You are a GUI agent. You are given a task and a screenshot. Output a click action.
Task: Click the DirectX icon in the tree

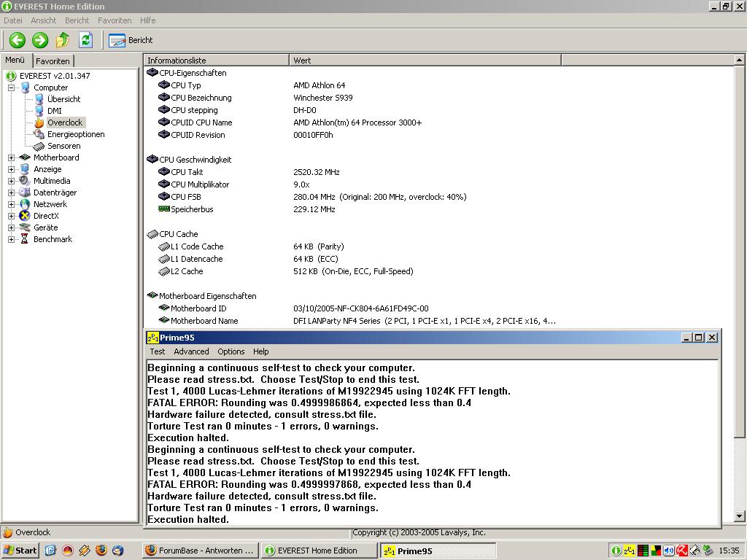click(x=25, y=216)
